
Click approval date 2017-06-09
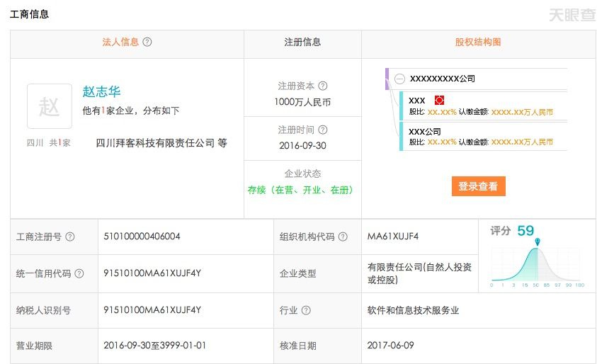390,346
